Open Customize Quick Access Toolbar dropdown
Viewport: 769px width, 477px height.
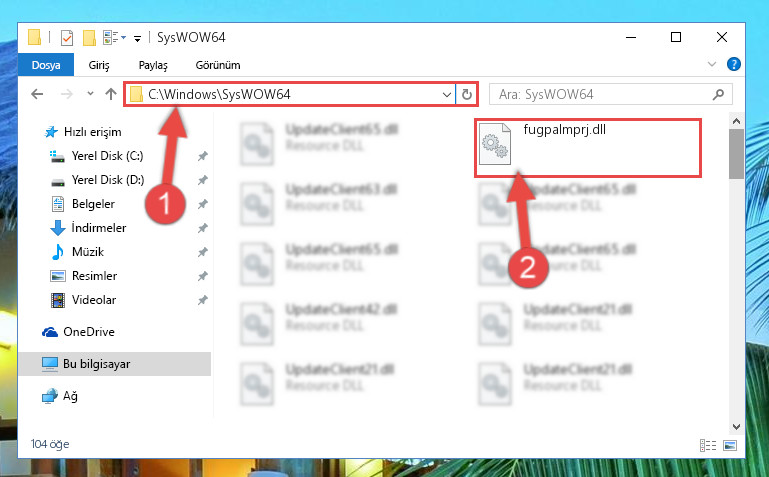tap(137, 38)
